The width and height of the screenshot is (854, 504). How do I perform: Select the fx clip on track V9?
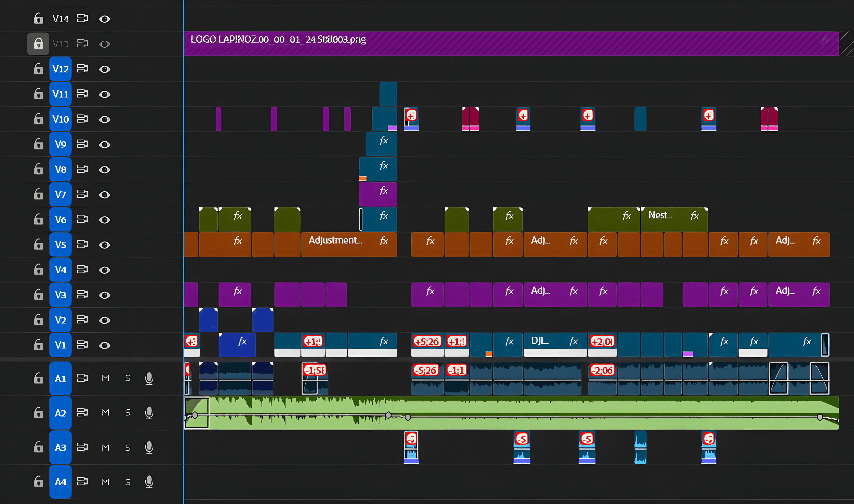pos(381,144)
